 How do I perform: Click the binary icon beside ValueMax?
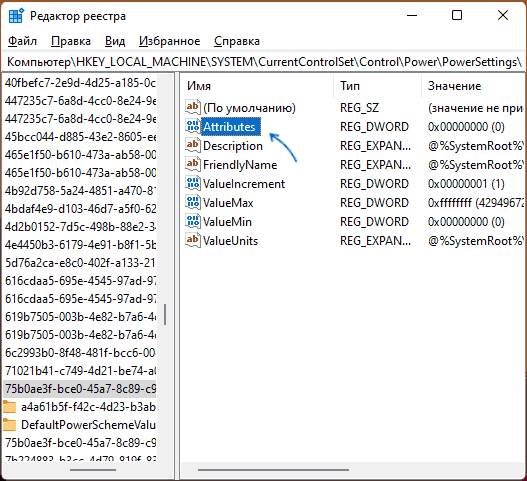click(x=193, y=202)
